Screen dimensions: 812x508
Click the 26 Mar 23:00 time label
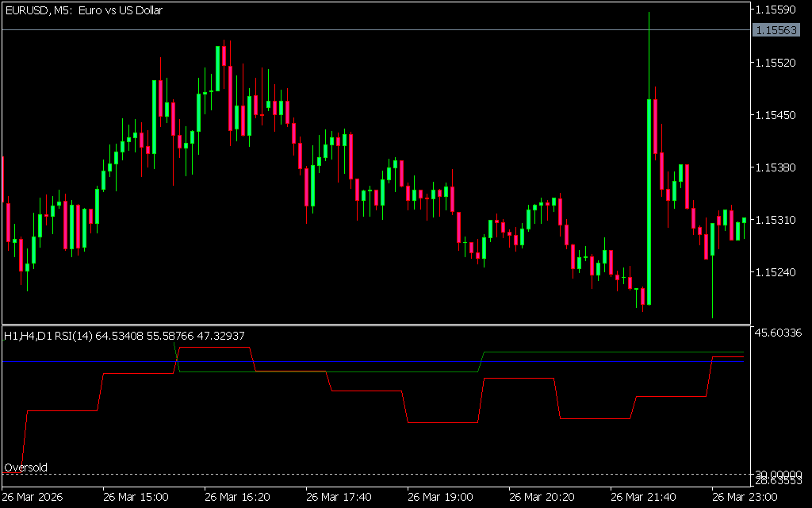click(x=745, y=497)
